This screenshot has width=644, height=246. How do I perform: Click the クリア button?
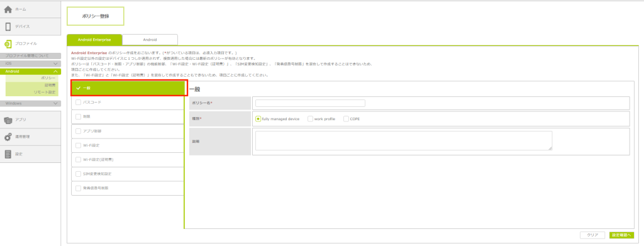point(592,235)
